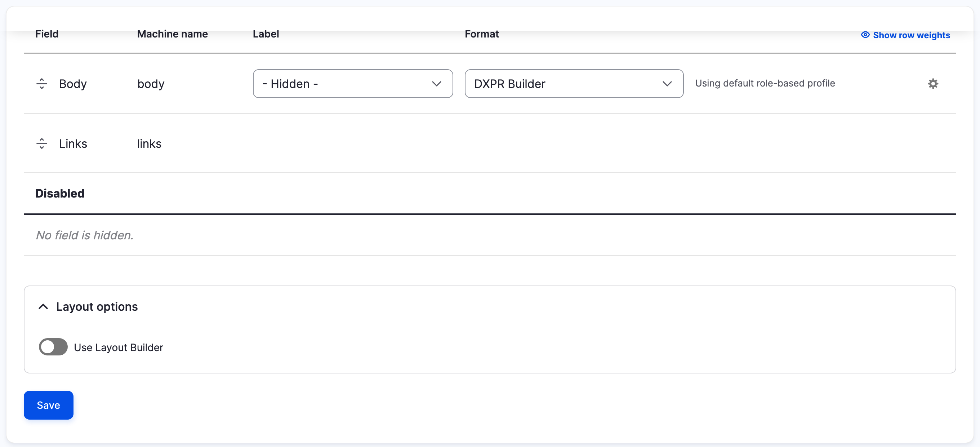Click the Format column header

[x=482, y=34]
